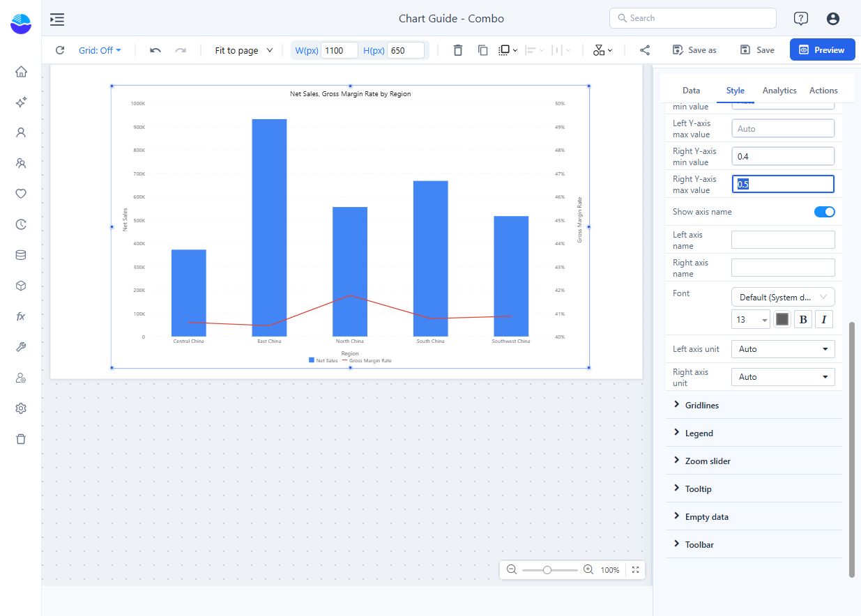Expand the Zoom slider section
This screenshot has height=616, width=861.
pos(754,461)
